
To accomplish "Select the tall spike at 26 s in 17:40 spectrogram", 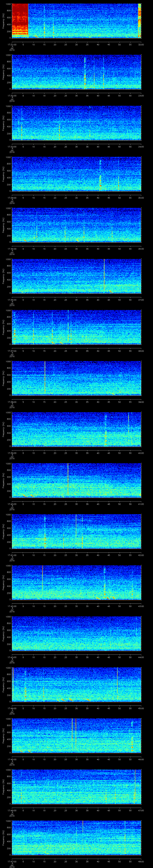I will pyautogui.click(x=68, y=479).
